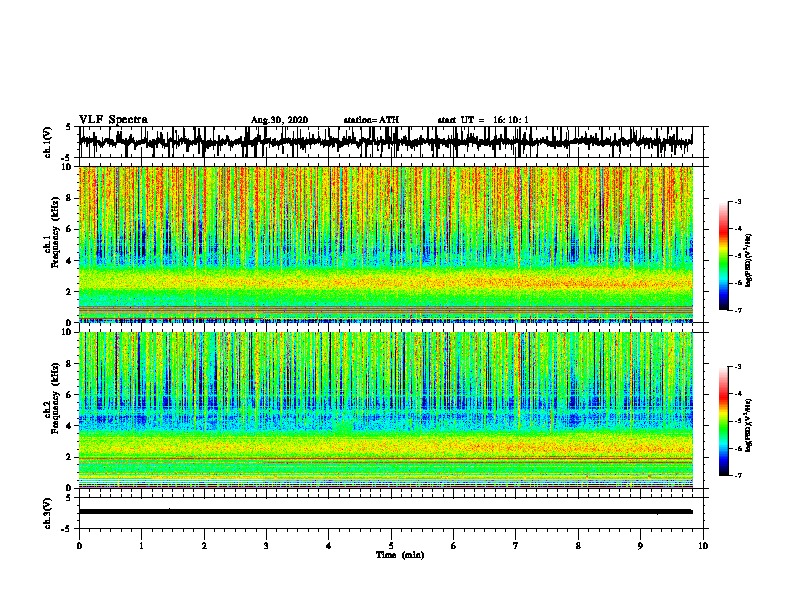792x612 pixels.
Task: Click the ch.3(V) flat waveform trace
Action: 386,512
